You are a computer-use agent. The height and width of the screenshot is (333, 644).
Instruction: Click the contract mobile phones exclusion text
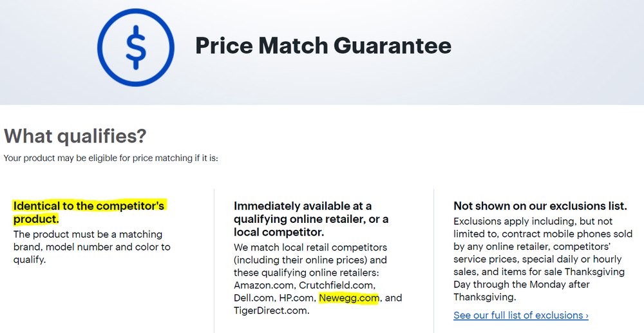pos(567,234)
